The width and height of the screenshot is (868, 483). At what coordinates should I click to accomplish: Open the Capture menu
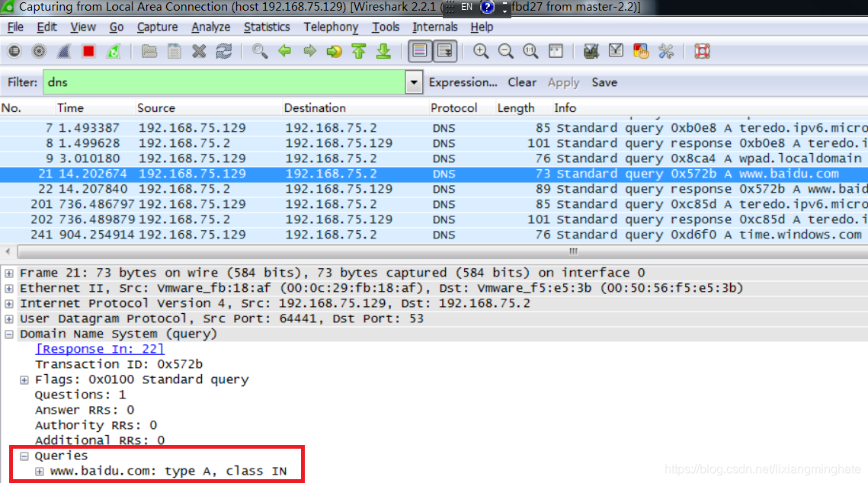[157, 27]
